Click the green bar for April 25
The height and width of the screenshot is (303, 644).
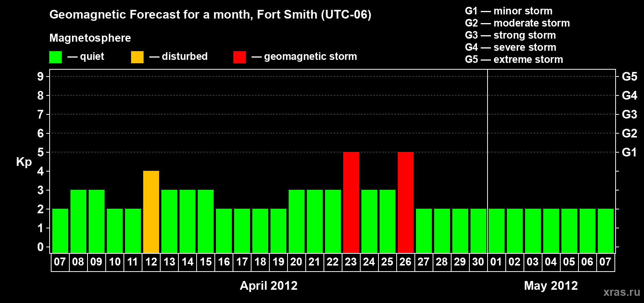pyautogui.click(x=388, y=222)
